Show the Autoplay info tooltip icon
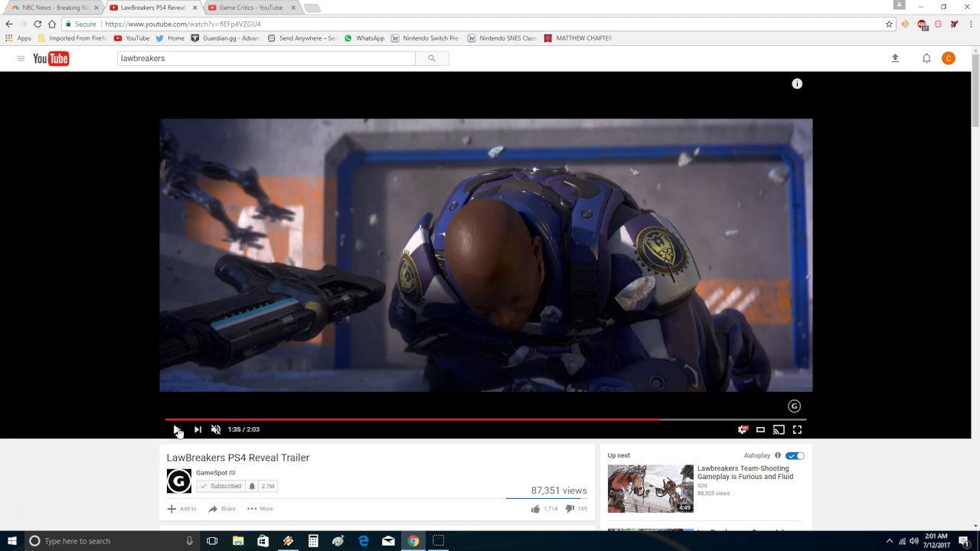 point(778,455)
